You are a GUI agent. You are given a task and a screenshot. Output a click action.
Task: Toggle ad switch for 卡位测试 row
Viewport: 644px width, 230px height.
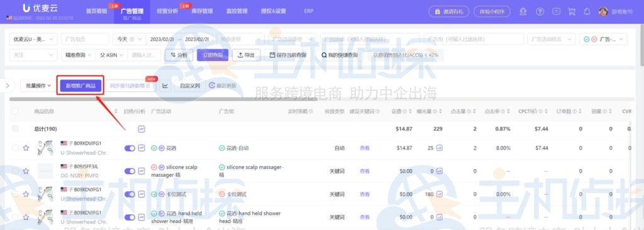(130, 194)
